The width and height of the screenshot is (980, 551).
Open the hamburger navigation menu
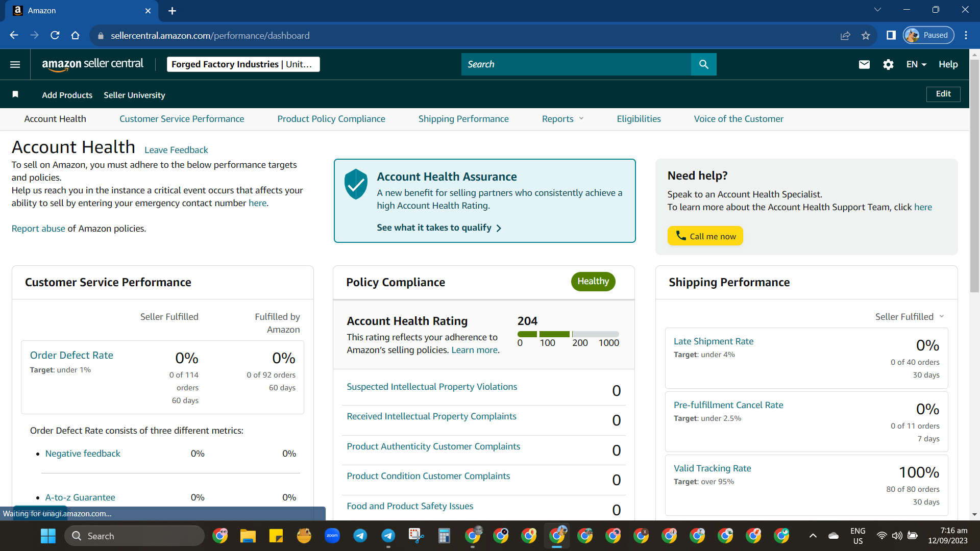[x=15, y=64]
